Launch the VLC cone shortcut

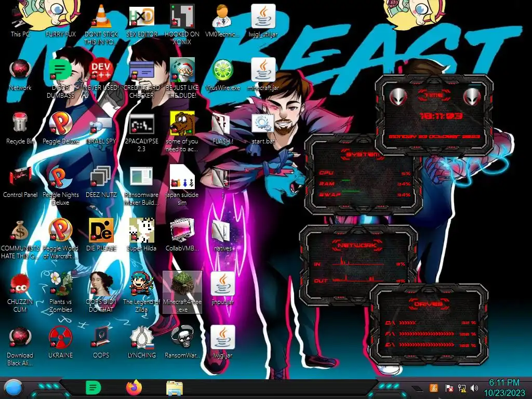[101, 24]
